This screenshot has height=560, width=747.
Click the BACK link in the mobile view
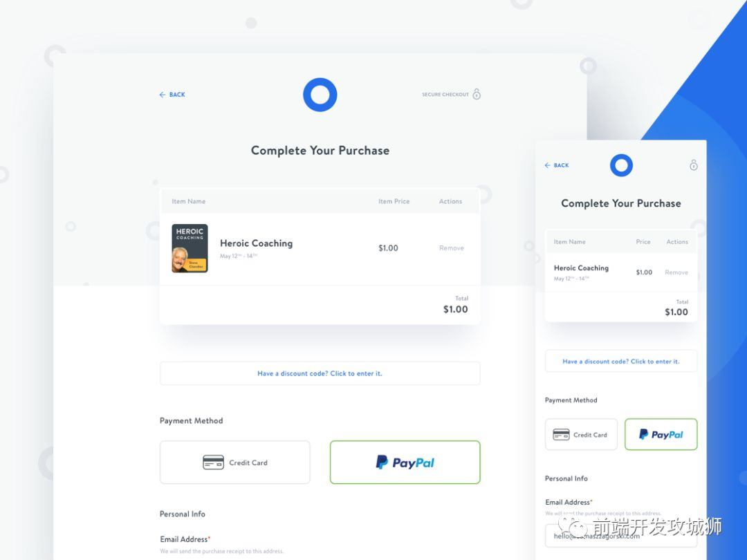[557, 165]
